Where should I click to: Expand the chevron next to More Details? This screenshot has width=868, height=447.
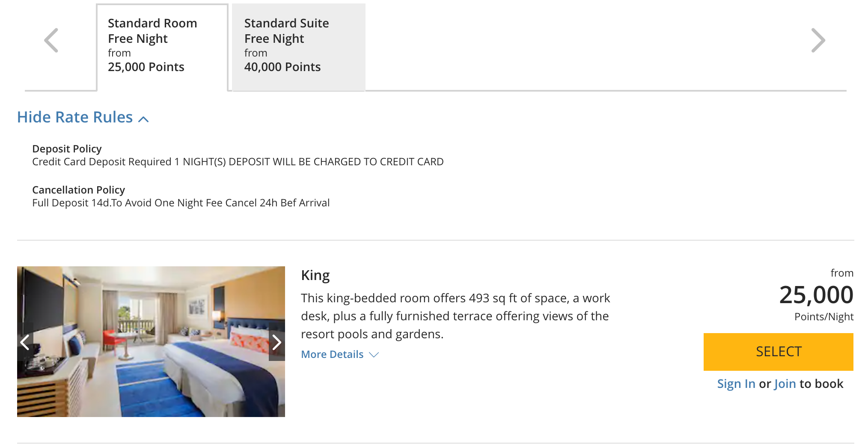click(374, 355)
